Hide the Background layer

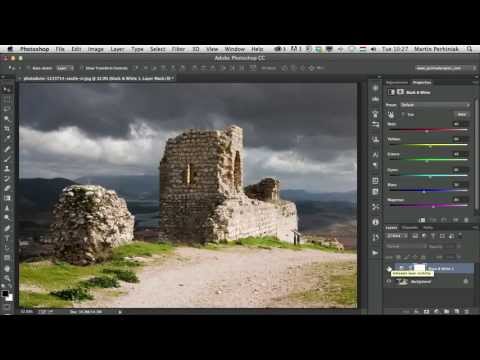[389, 282]
